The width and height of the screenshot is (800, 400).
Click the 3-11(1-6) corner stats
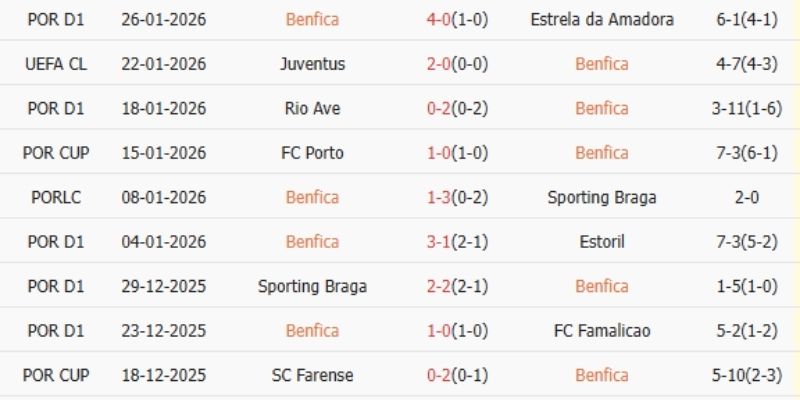[x=739, y=108]
